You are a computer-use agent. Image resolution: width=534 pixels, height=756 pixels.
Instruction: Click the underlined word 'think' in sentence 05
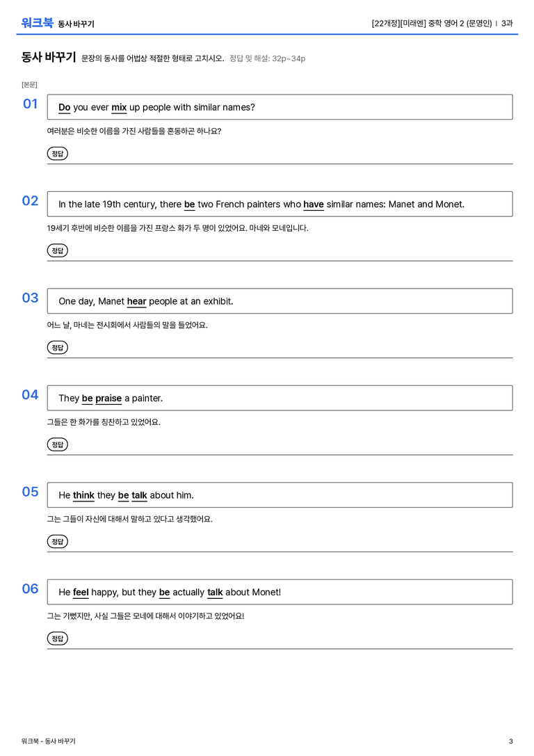pyautogui.click(x=83, y=496)
